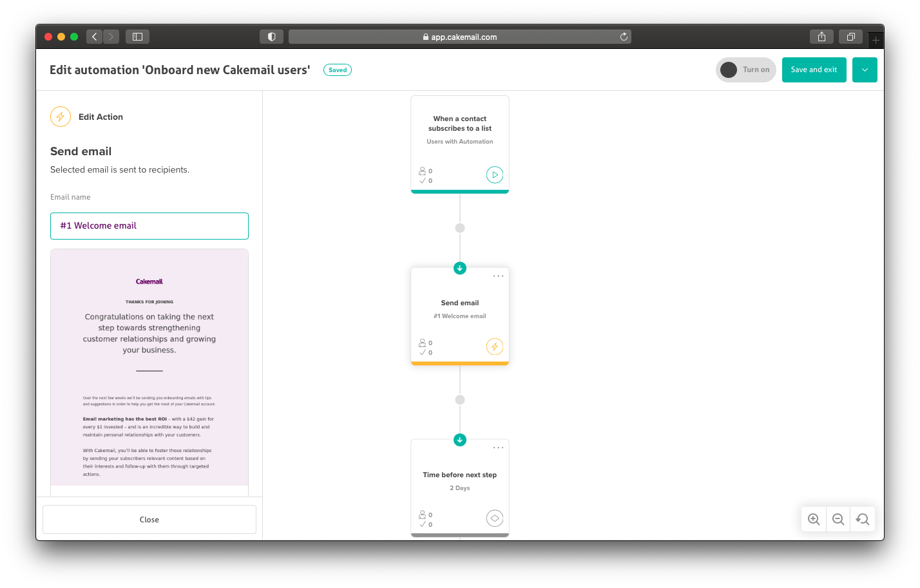Click 'Selected email is sent to recipients.' text

click(x=120, y=170)
